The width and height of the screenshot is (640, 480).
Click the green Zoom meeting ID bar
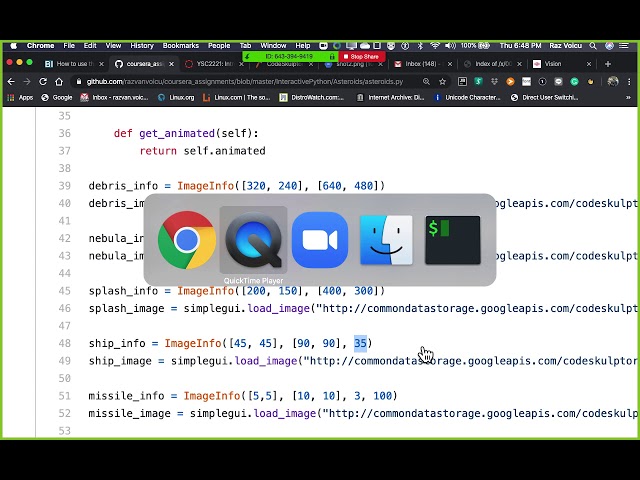point(289,57)
